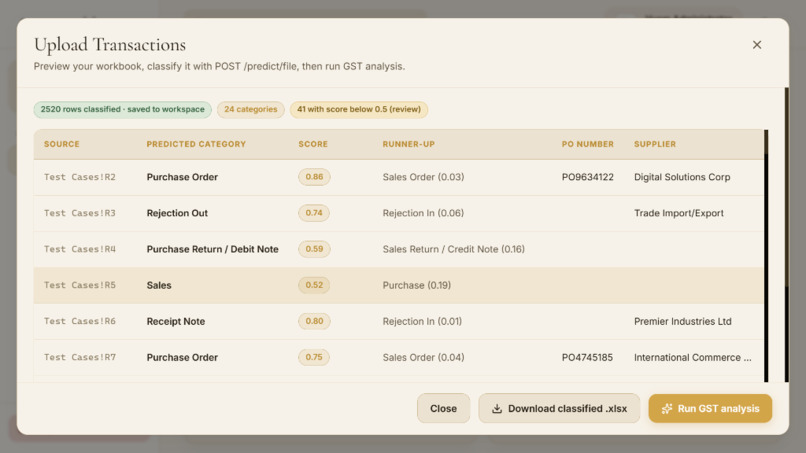806x453 pixels.
Task: Click the 0.74 score badge
Action: [314, 213]
